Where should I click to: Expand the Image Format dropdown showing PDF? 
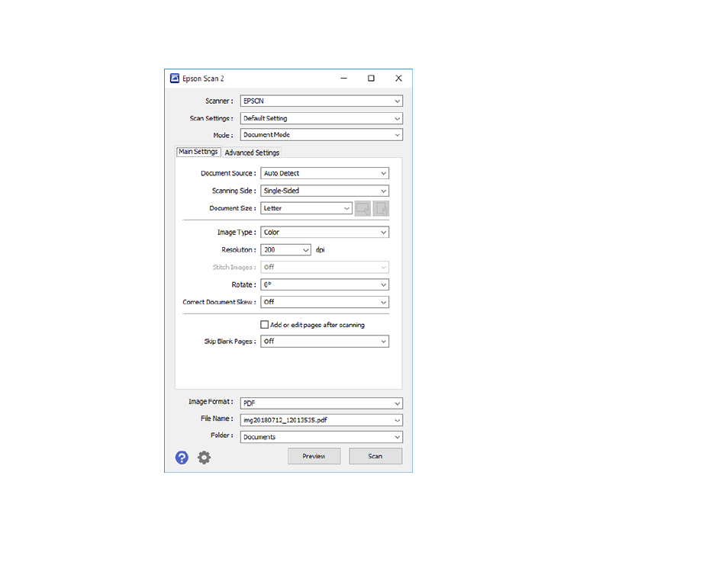coord(321,403)
